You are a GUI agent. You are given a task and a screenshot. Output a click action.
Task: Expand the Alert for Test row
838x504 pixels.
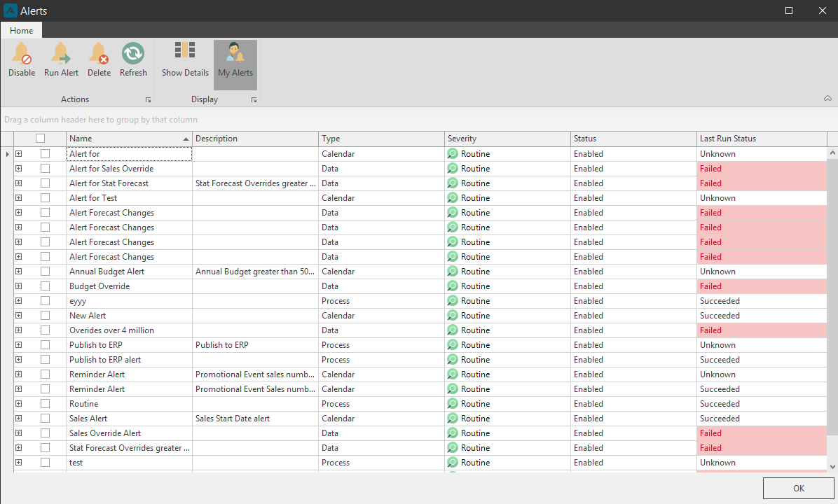pyautogui.click(x=19, y=198)
